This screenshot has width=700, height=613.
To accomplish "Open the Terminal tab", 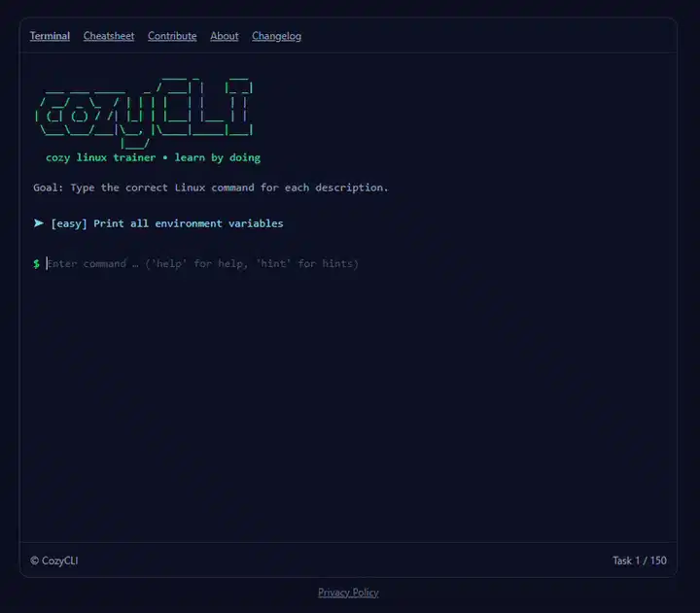I will [x=50, y=36].
